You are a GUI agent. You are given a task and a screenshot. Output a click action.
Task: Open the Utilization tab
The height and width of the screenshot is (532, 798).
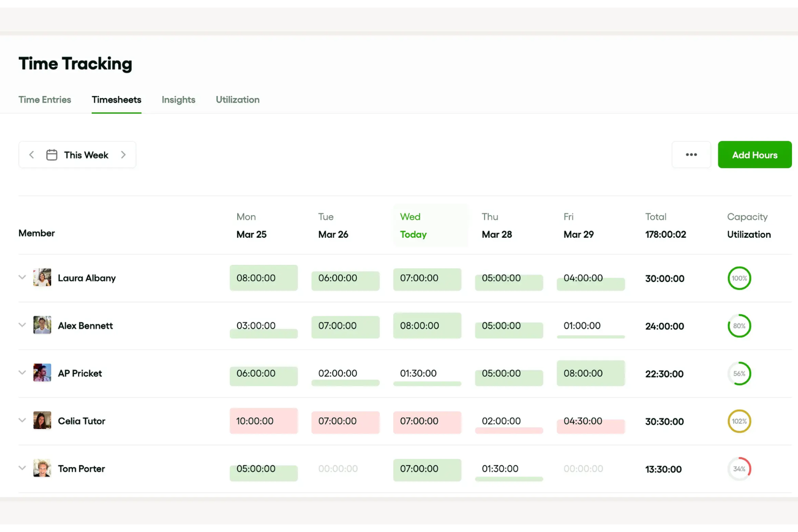tap(238, 100)
